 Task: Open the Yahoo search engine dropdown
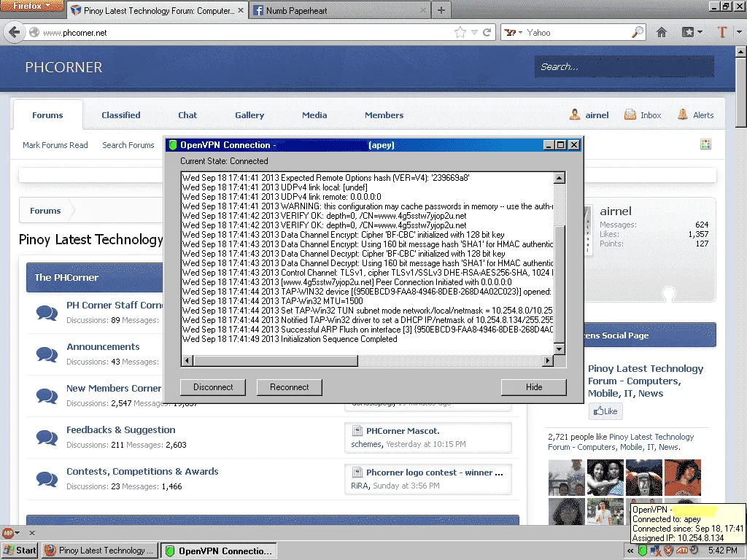pos(514,32)
